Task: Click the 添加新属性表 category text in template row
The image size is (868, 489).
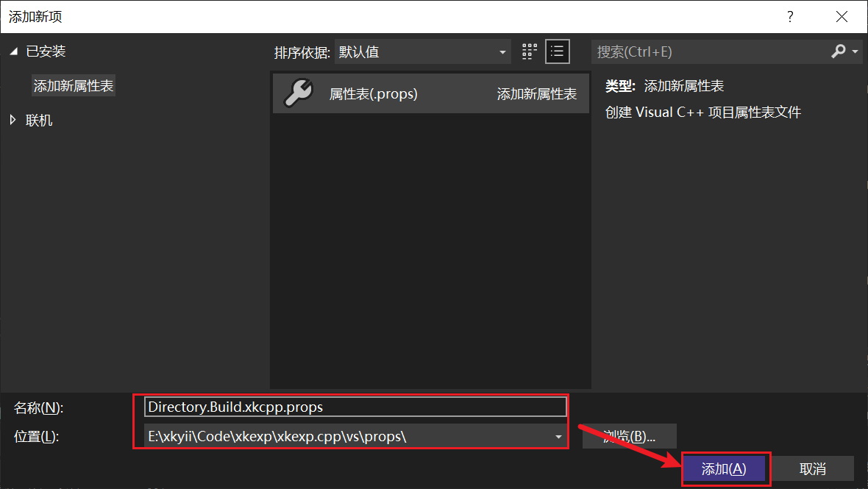Action: pyautogui.click(x=536, y=94)
